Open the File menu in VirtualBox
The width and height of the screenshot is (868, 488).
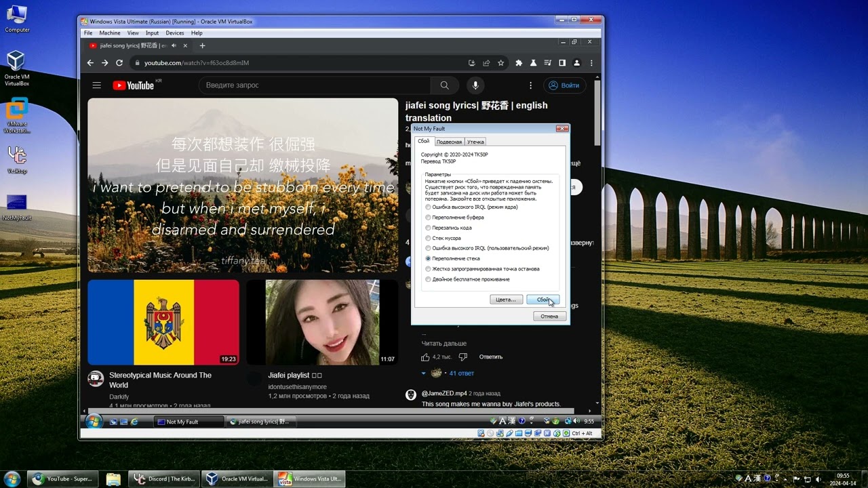pyautogui.click(x=88, y=33)
